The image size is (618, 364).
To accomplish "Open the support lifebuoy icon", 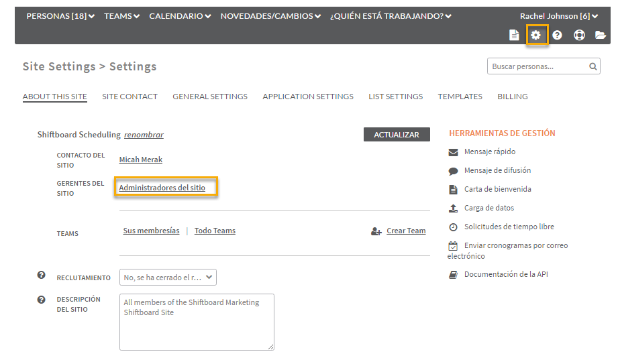I will pos(579,35).
